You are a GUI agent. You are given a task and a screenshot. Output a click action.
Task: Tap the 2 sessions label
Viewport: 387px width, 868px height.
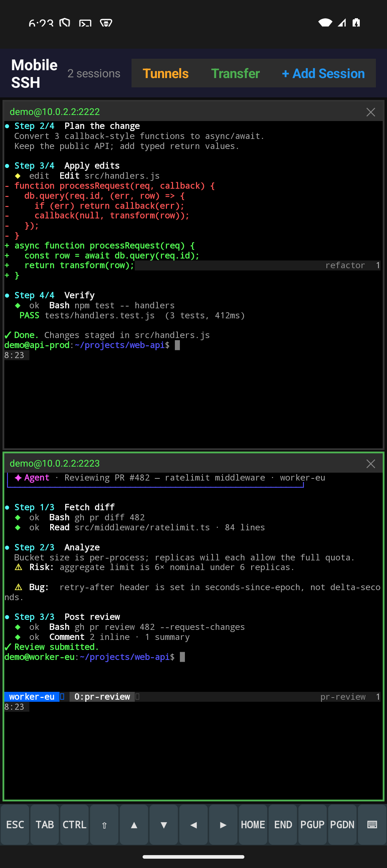(x=94, y=73)
